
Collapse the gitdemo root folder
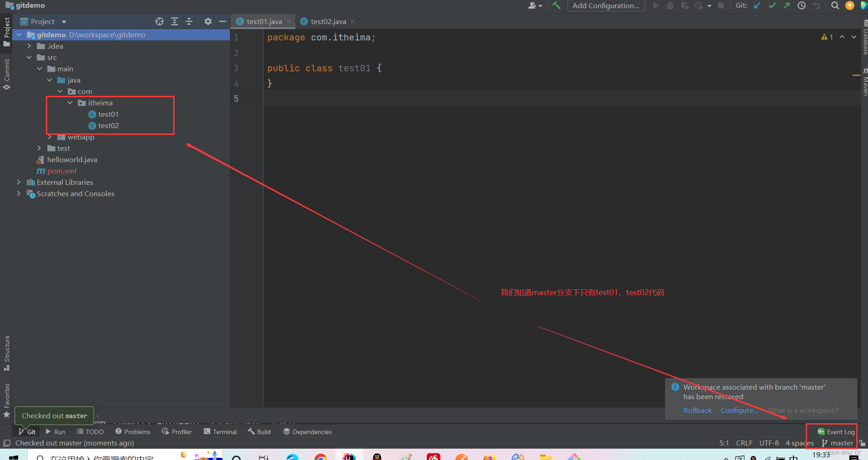19,35
